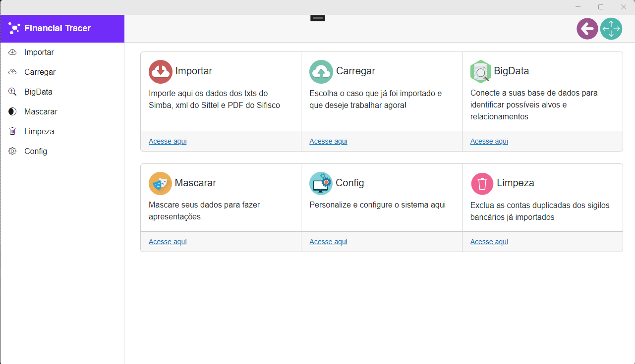Click the pink Limpeza trash bin icon
The width and height of the screenshot is (635, 364).
pyautogui.click(x=482, y=184)
